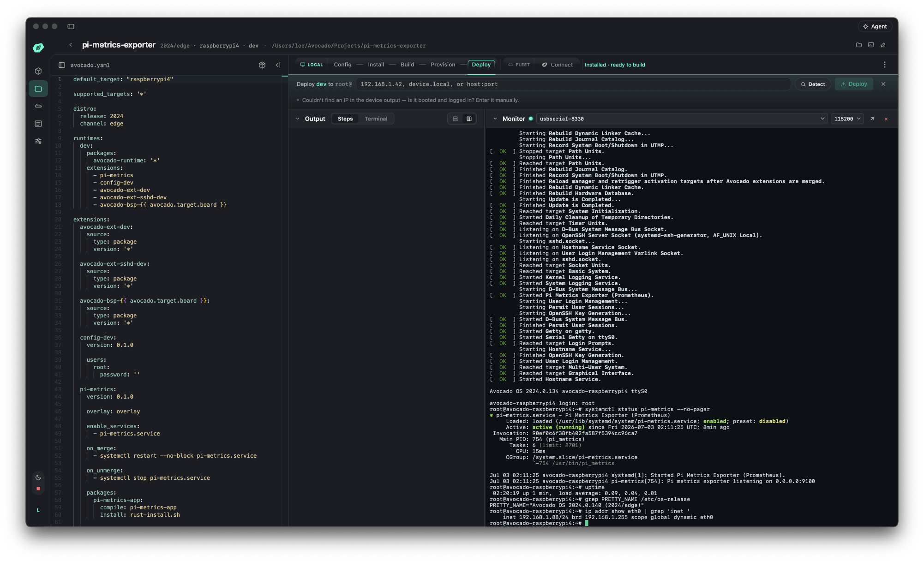Go back with the left chevron
The image size is (924, 561).
click(71, 45)
